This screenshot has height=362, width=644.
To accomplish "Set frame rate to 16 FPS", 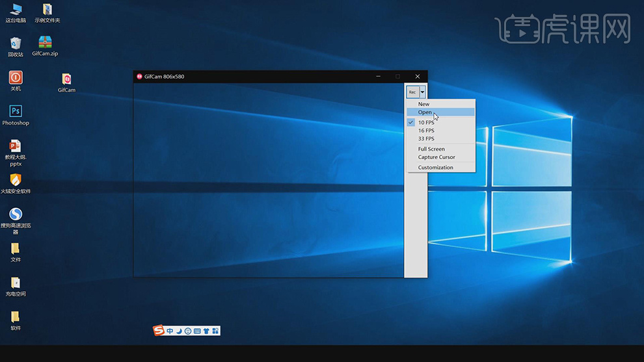I will tap(426, 131).
